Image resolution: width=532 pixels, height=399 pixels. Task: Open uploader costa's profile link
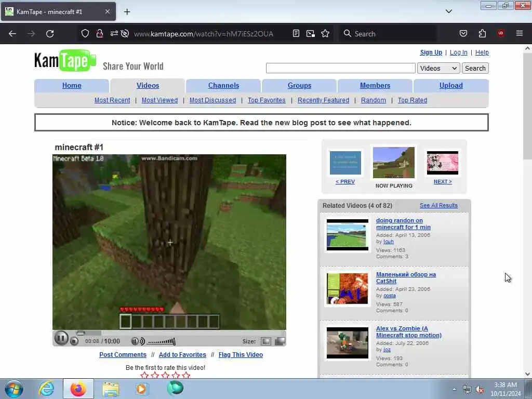tap(390, 296)
